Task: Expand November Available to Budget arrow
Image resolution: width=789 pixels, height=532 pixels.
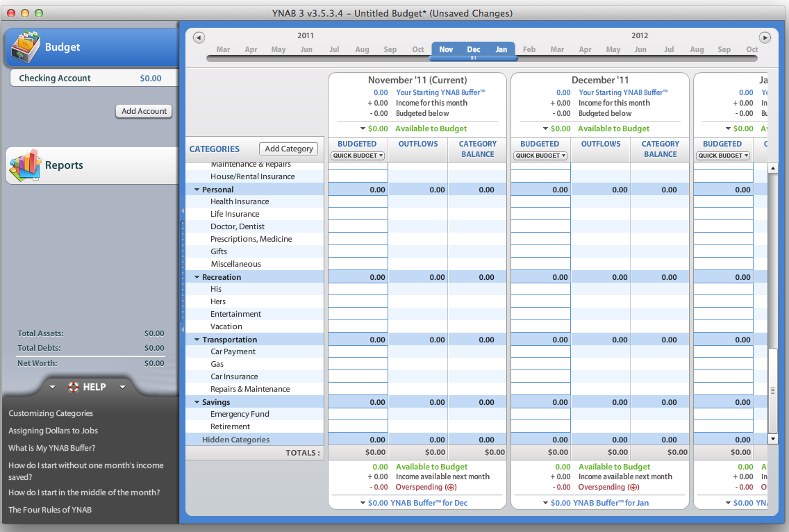Action: [363, 129]
